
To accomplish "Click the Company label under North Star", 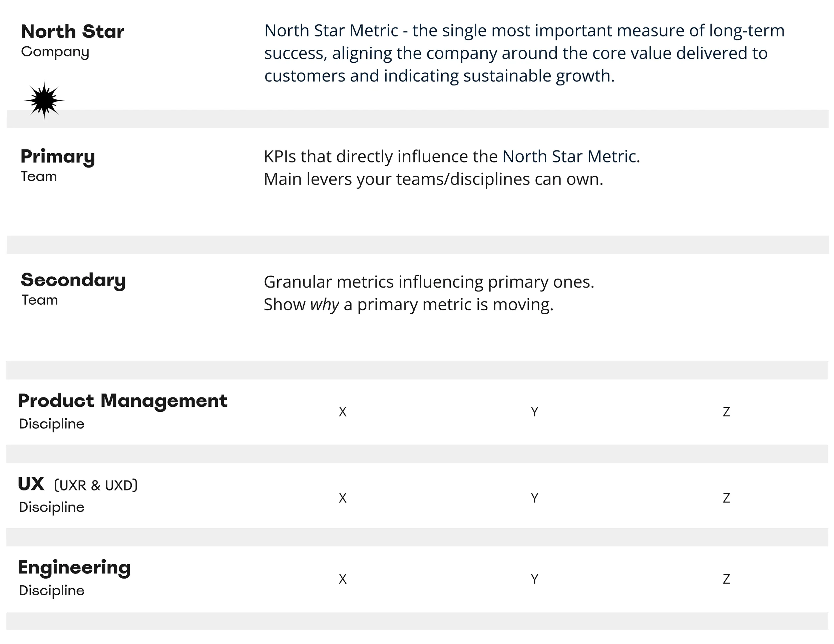I will (x=55, y=52).
